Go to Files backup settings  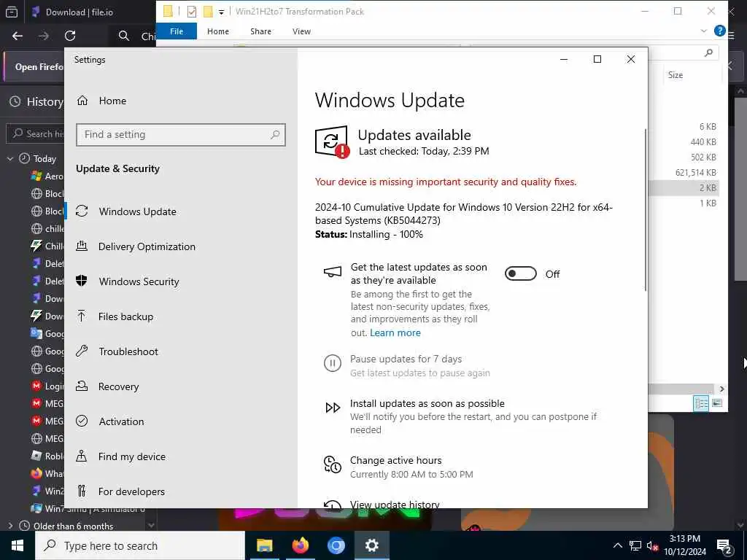pos(115,316)
